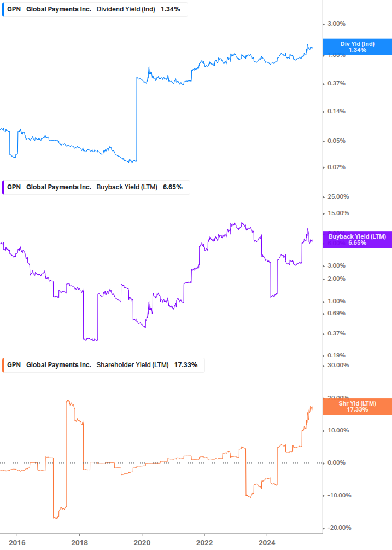Click the 2020 label on the time axis
This screenshot has height=550, width=392.
tap(142, 543)
